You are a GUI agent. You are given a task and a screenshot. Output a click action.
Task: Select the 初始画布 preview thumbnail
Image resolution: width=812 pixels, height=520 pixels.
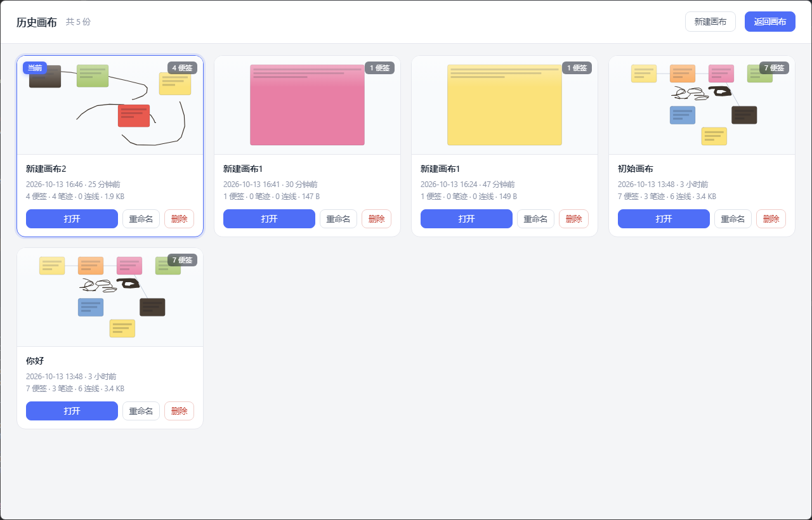pos(702,105)
